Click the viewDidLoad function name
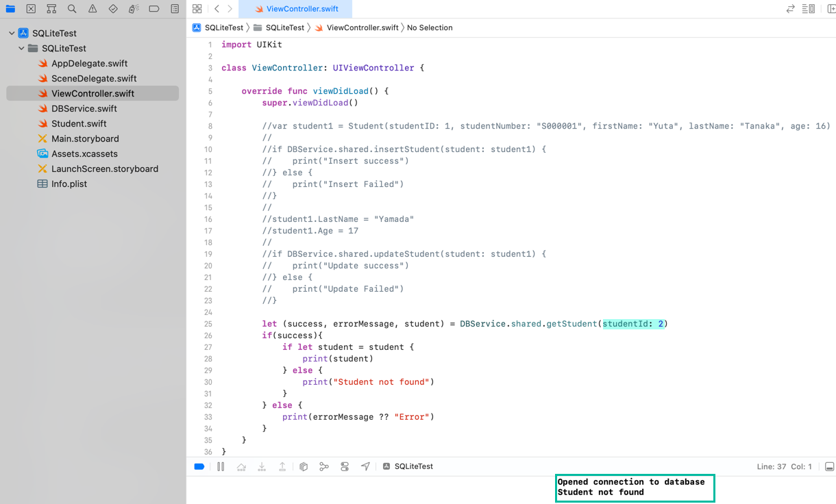836x504 pixels. [x=341, y=91]
